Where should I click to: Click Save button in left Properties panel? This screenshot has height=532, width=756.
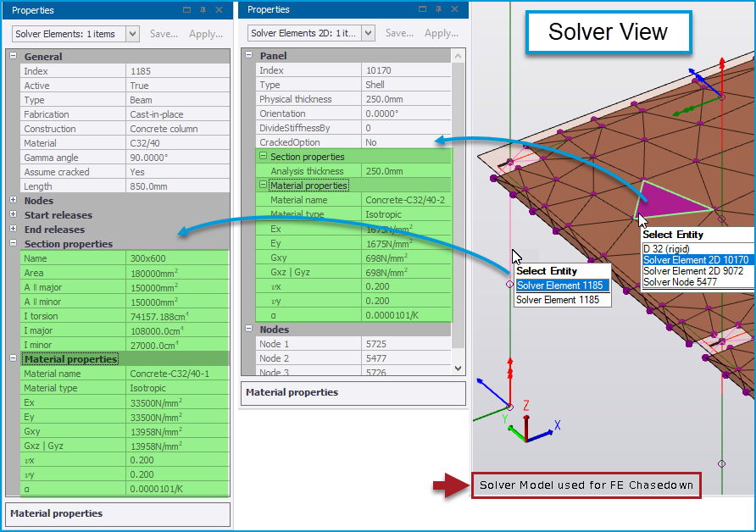pyautogui.click(x=164, y=34)
